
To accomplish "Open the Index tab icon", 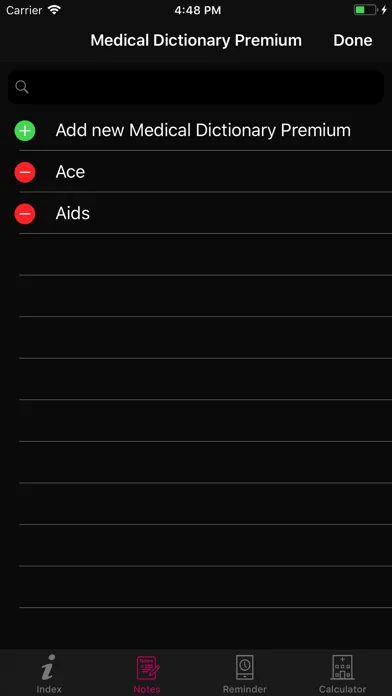I will pos(49,668).
